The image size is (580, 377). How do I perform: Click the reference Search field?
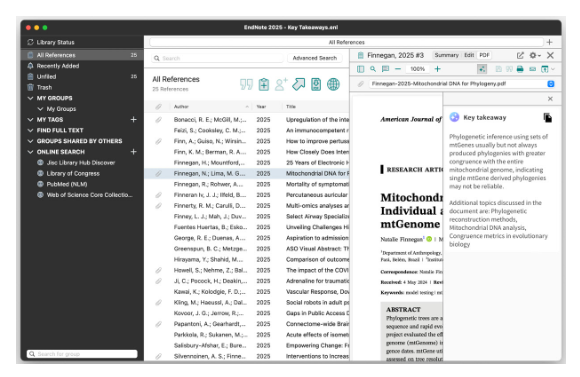[x=217, y=58]
